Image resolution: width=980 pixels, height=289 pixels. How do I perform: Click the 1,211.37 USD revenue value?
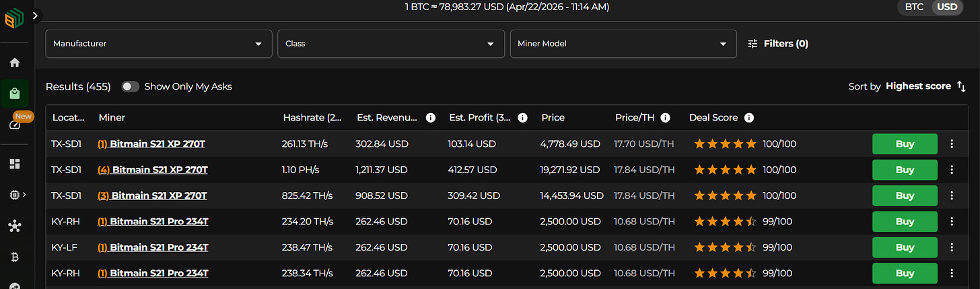(x=382, y=170)
